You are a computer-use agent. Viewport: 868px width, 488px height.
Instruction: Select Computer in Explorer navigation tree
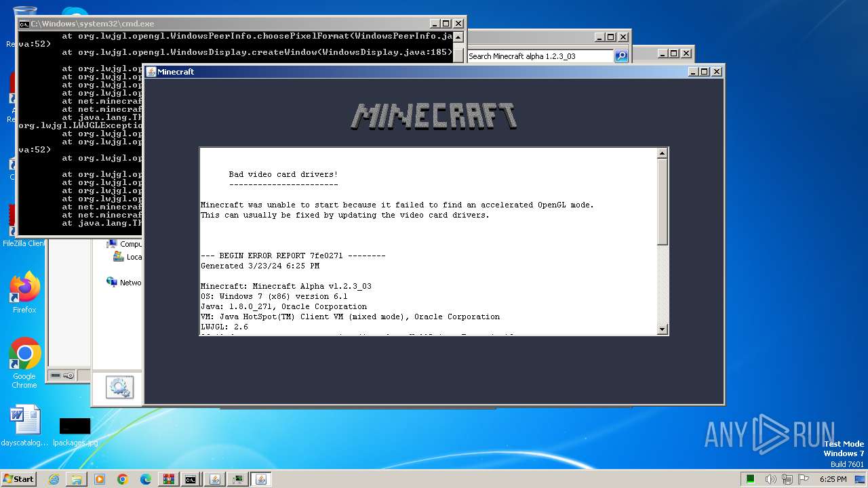[x=124, y=244]
